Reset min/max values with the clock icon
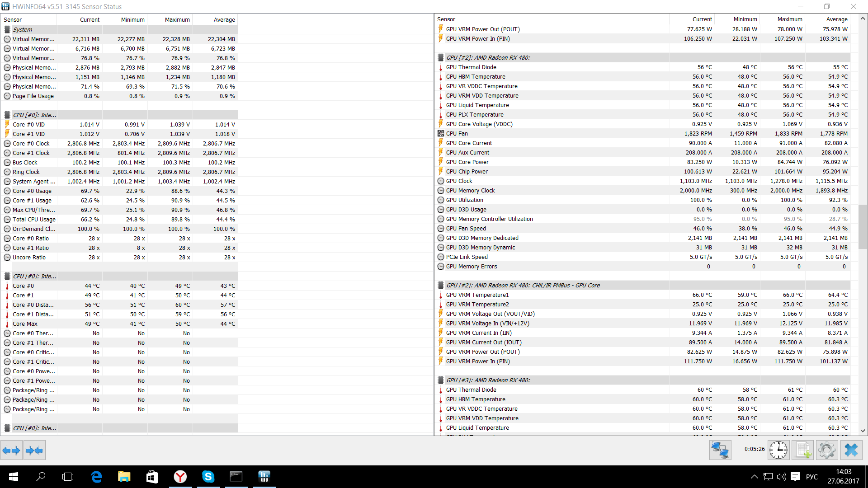The image size is (868, 488). pos(778,450)
